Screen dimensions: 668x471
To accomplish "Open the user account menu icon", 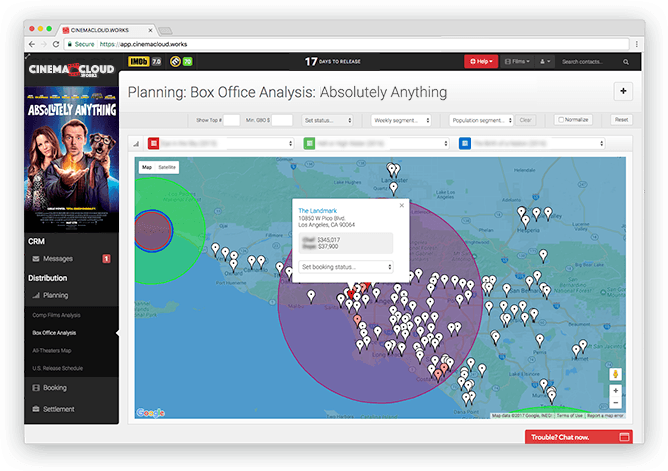I will (545, 61).
